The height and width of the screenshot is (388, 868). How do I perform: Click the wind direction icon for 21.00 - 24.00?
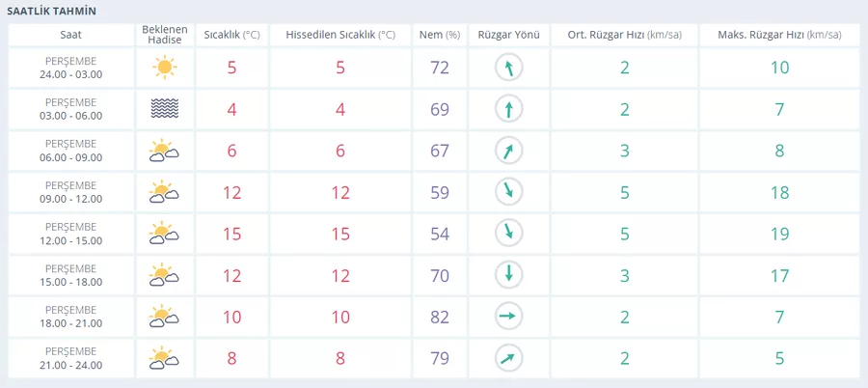(508, 359)
